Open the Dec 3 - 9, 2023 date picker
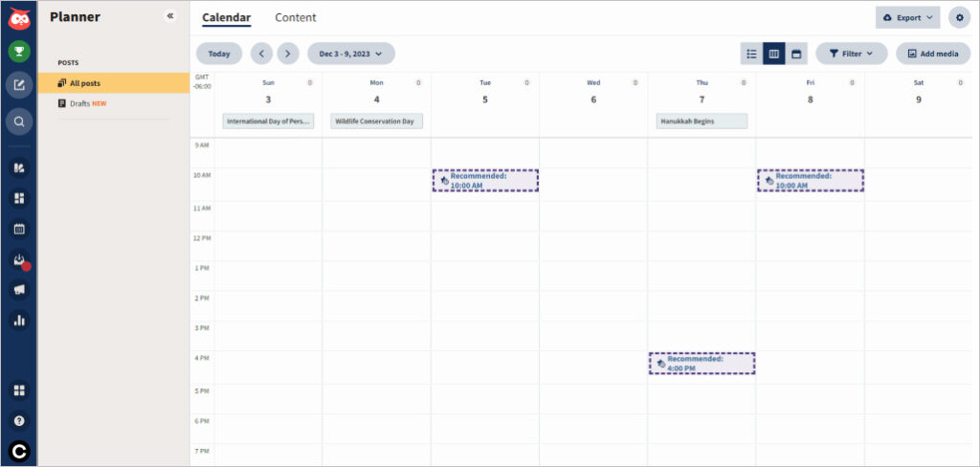This screenshot has height=467, width=980. pyautogui.click(x=350, y=54)
